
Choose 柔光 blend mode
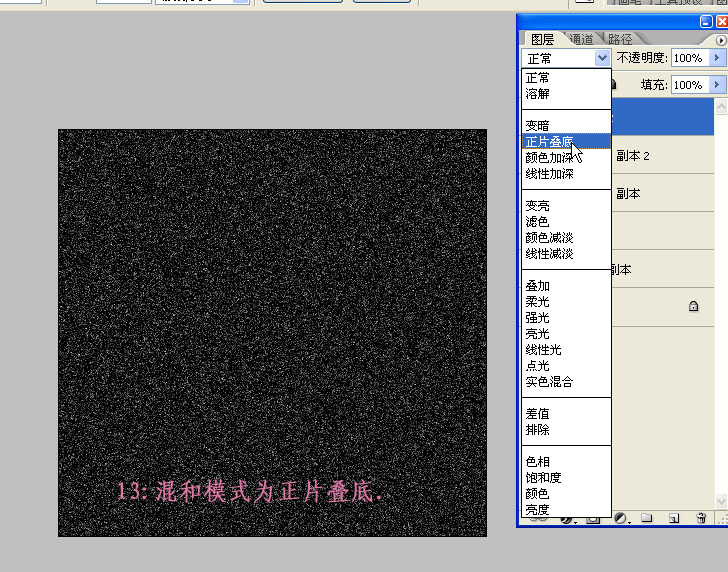pos(566,302)
